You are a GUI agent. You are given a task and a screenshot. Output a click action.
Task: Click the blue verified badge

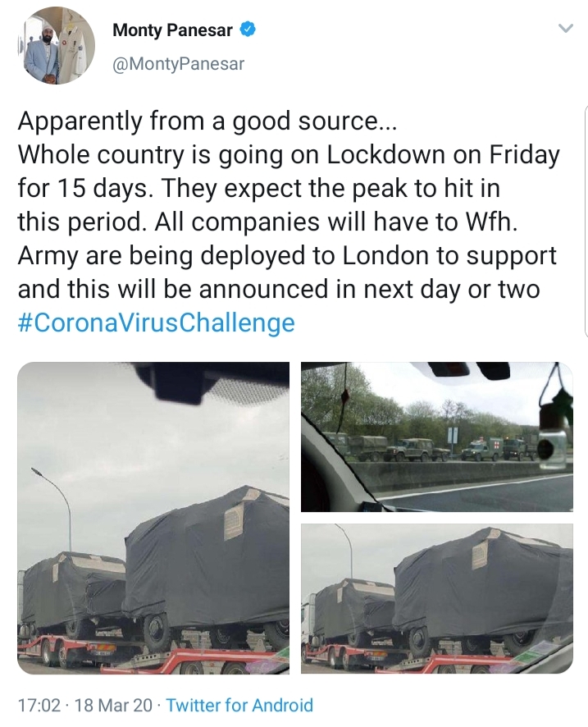[248, 30]
